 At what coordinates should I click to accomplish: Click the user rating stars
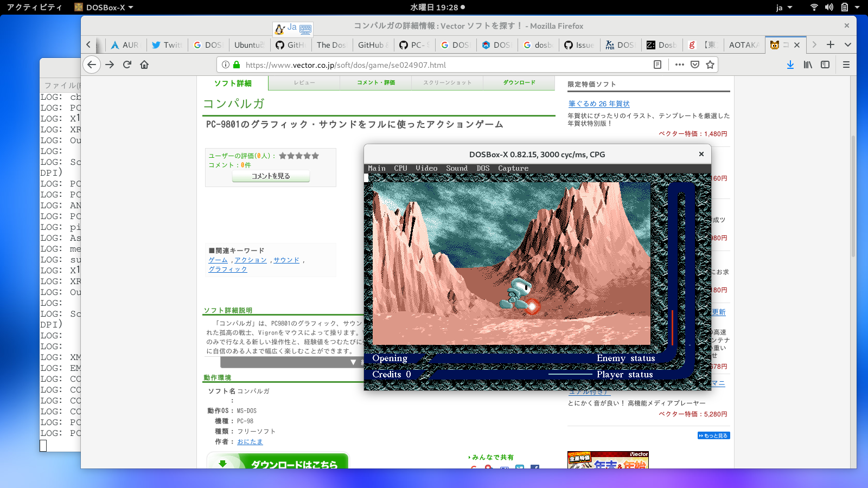coord(299,156)
